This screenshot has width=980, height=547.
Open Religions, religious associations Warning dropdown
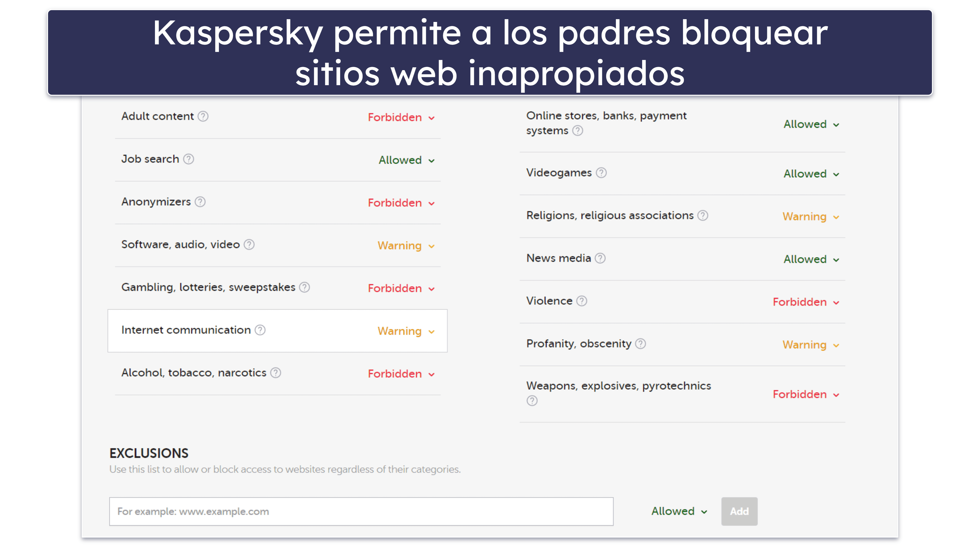811,217
